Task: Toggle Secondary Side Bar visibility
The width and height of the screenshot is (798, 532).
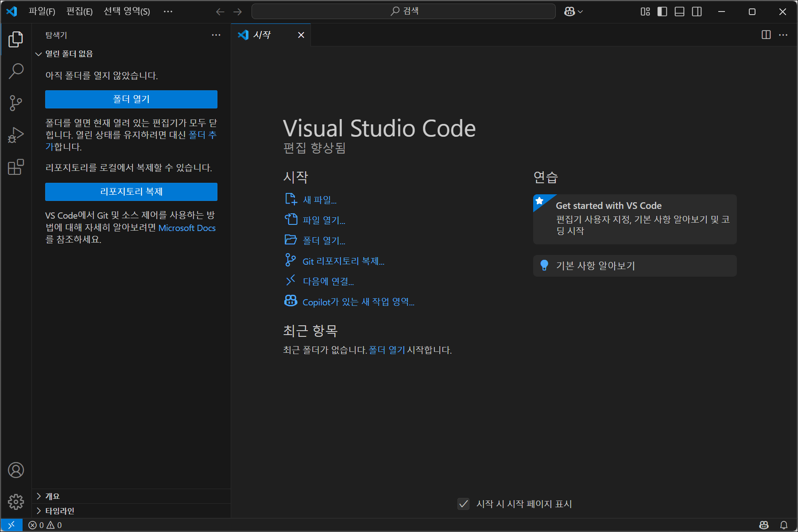Action: point(697,12)
